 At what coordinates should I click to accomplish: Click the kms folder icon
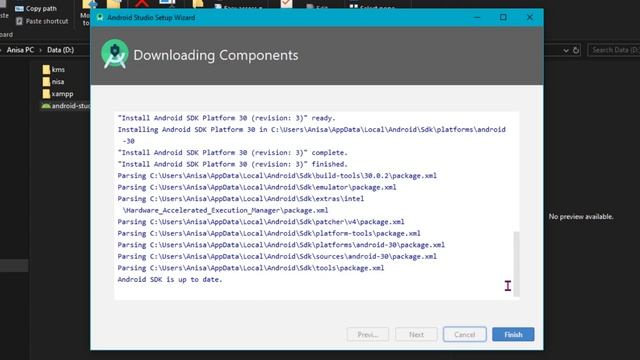click(46, 69)
